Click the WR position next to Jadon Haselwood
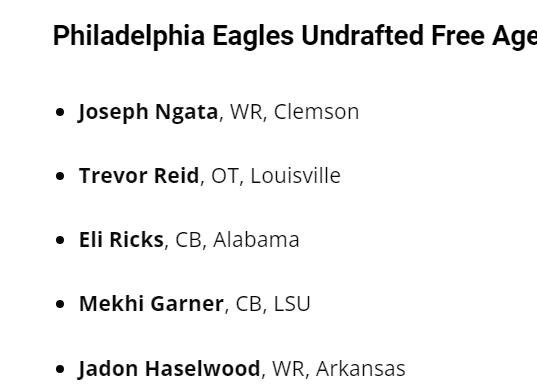Viewport: 537px width, 388px height. pyautogui.click(x=288, y=369)
